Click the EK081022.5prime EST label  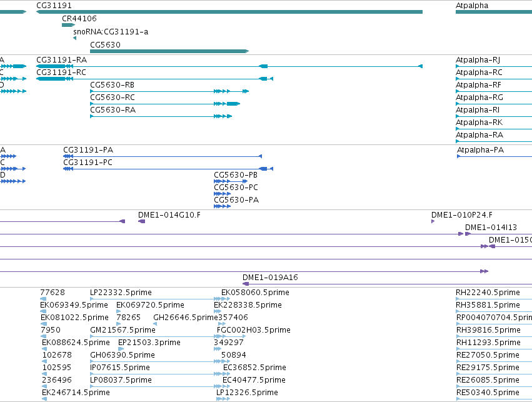(x=74, y=318)
